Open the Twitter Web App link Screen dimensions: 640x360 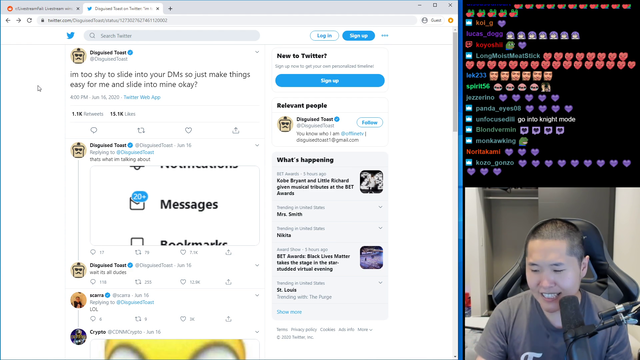tap(142, 98)
